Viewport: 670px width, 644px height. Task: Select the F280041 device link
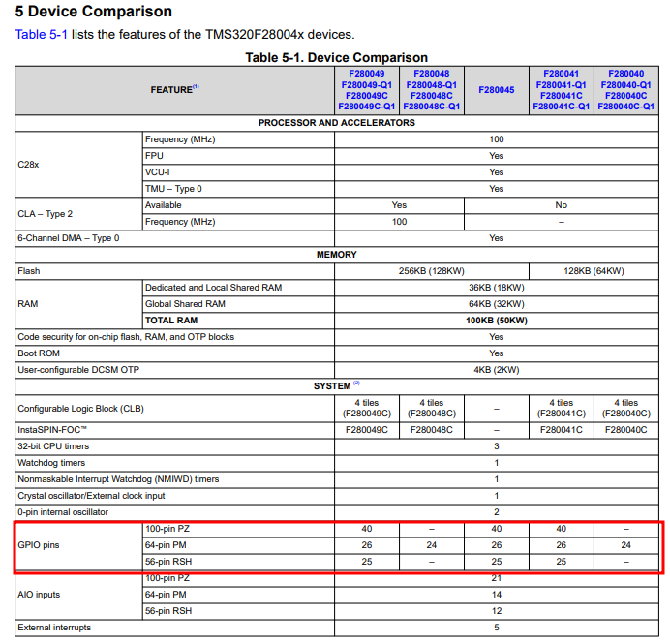[x=561, y=73]
